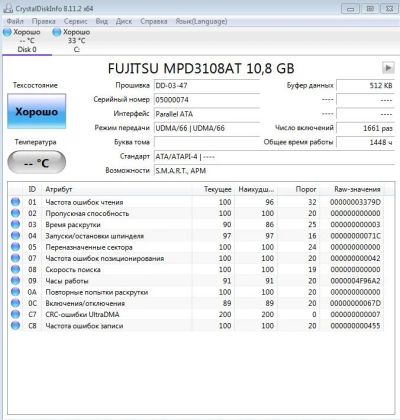Click status icon for attribute 04
The height and width of the screenshot is (420, 400).
click(15, 236)
